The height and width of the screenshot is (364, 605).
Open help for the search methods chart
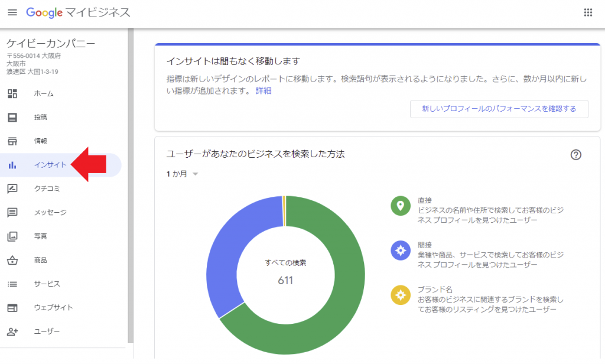575,155
